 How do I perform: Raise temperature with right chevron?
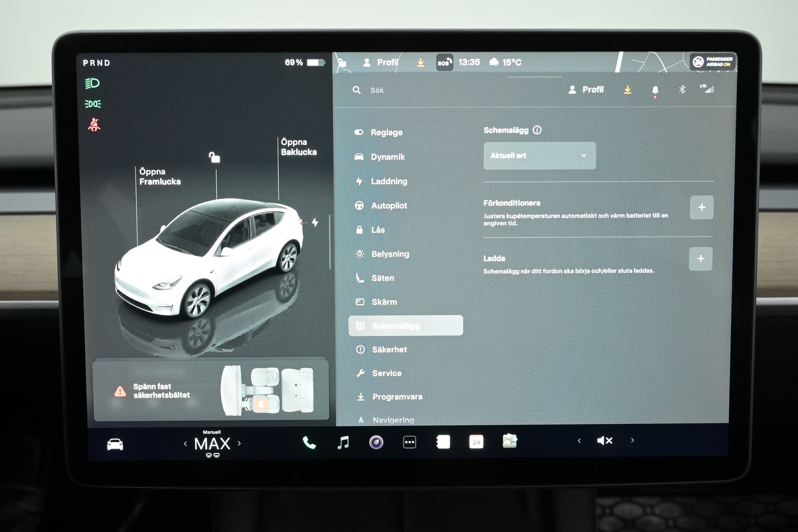[x=239, y=443]
